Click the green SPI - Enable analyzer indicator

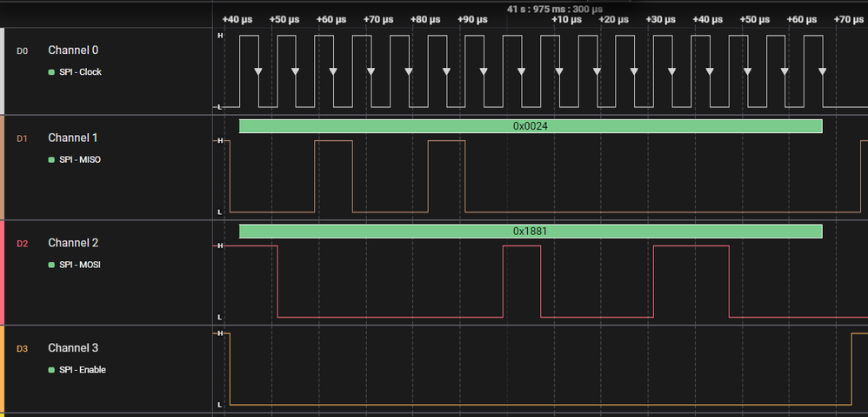tap(51, 370)
